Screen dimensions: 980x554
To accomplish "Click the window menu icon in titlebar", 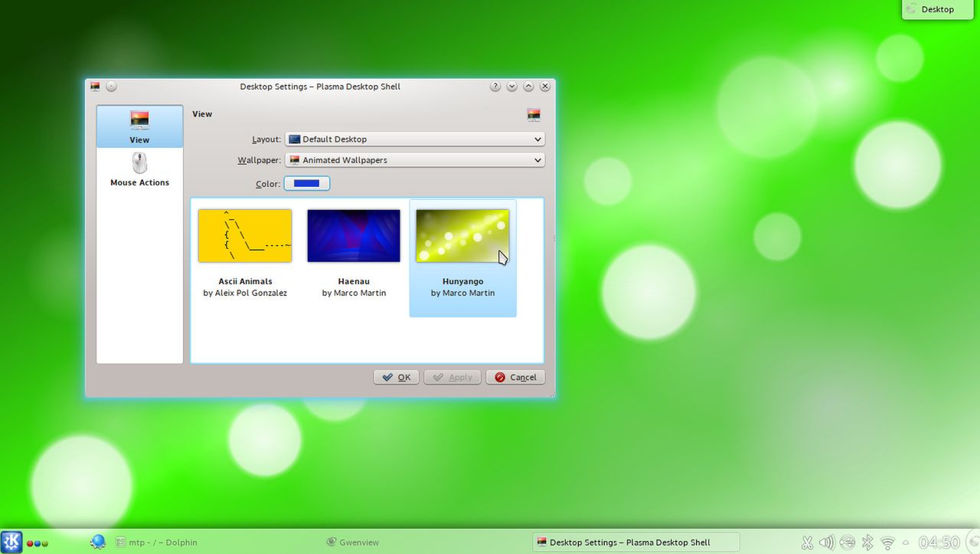I will tap(95, 87).
